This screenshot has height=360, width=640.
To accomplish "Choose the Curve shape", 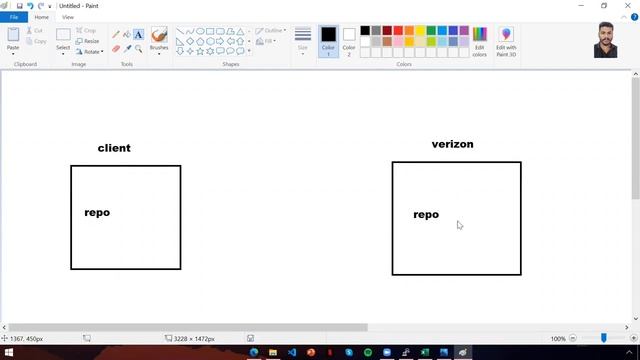I will click(x=190, y=31).
